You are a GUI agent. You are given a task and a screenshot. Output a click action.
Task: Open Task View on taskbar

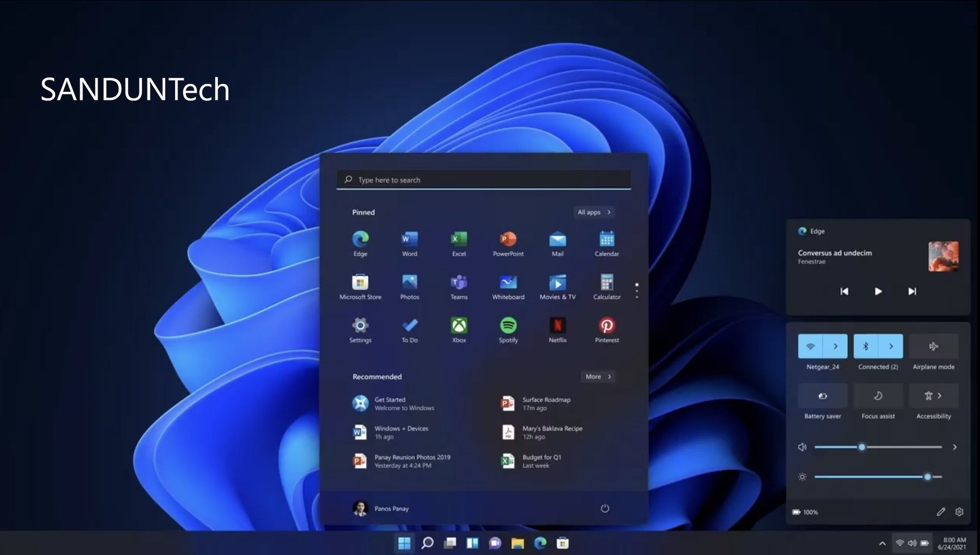450,543
